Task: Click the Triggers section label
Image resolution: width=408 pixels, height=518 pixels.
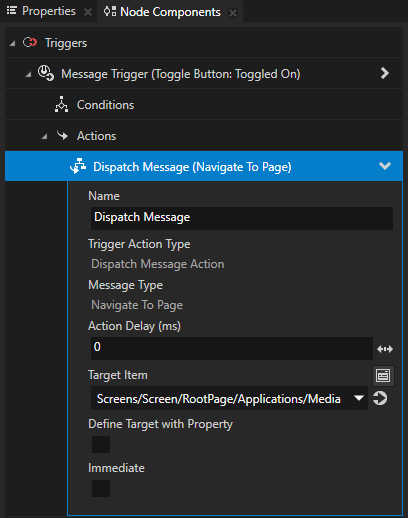Action: 66,43
